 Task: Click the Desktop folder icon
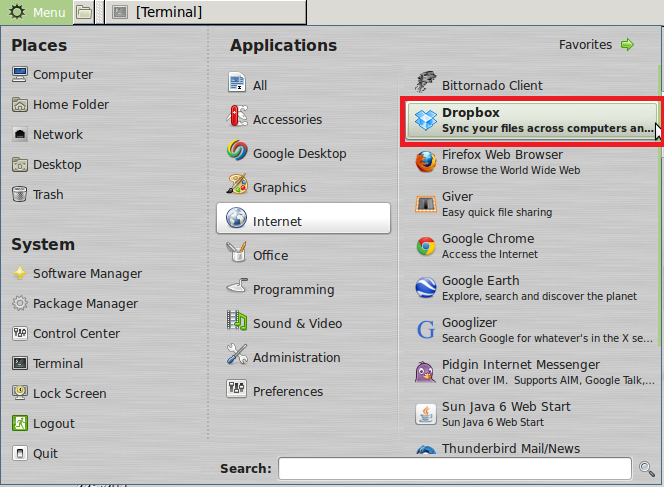pyautogui.click(x=19, y=164)
